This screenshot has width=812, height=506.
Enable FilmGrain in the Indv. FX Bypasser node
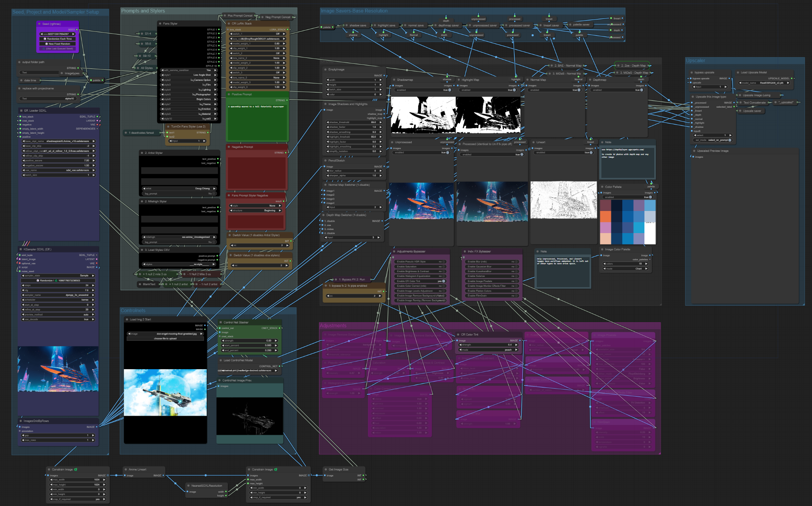(516, 296)
